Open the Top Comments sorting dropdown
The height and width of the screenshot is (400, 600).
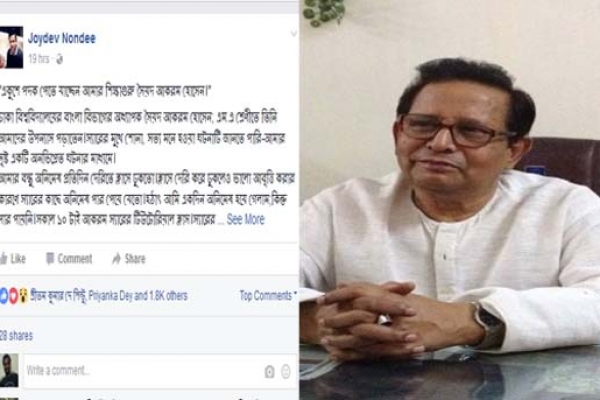click(268, 296)
